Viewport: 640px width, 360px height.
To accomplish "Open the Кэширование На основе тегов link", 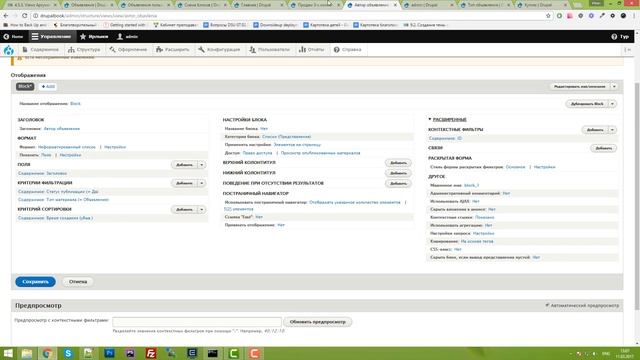I will (477, 241).
